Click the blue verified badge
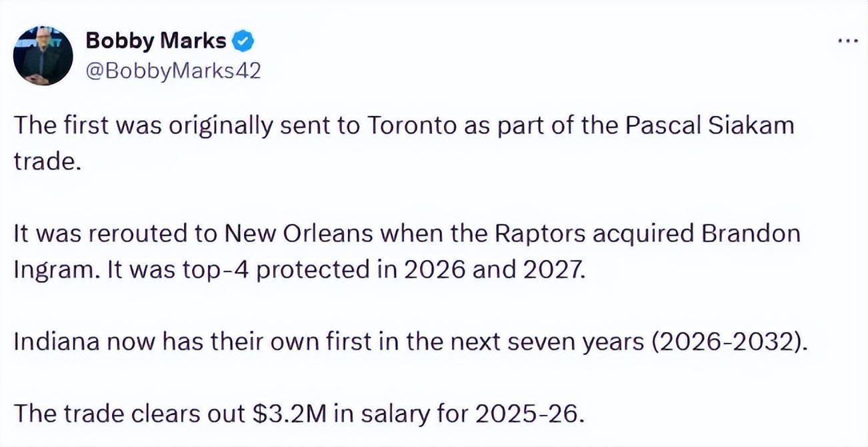 tap(243, 42)
